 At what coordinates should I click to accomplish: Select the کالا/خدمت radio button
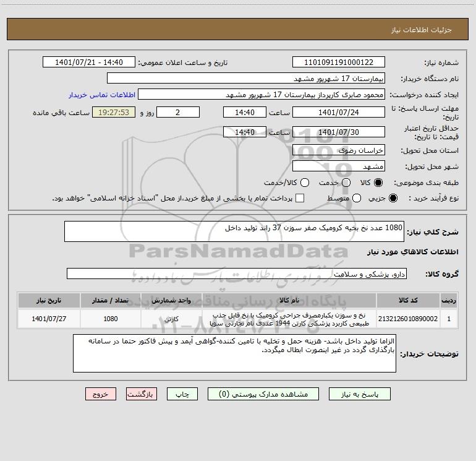[x=305, y=183]
